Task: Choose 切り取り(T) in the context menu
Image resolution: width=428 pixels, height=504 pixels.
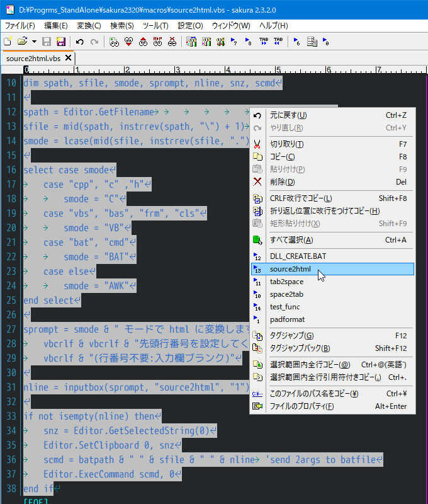Action: (x=332, y=144)
